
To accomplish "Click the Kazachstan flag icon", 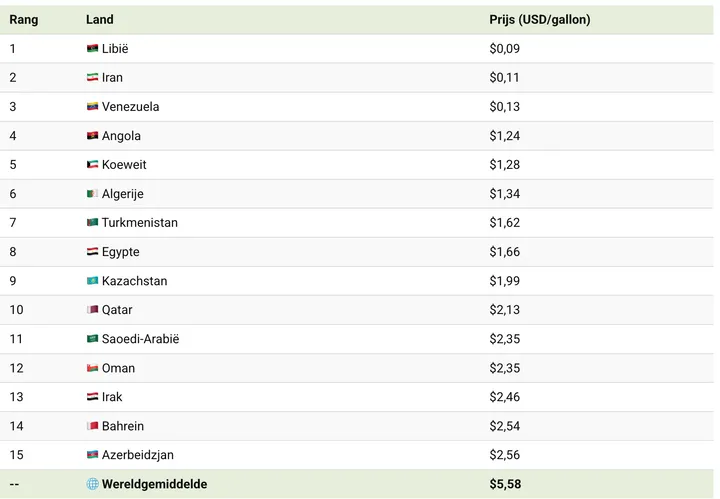I will (93, 281).
